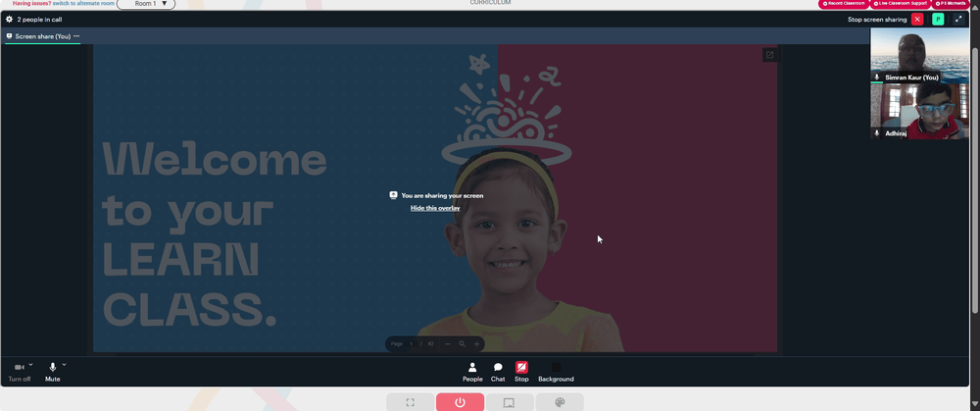This screenshot has height=411, width=980.
Task: Click the magnifier zoom icon on slide toolbar
Action: 463,344
